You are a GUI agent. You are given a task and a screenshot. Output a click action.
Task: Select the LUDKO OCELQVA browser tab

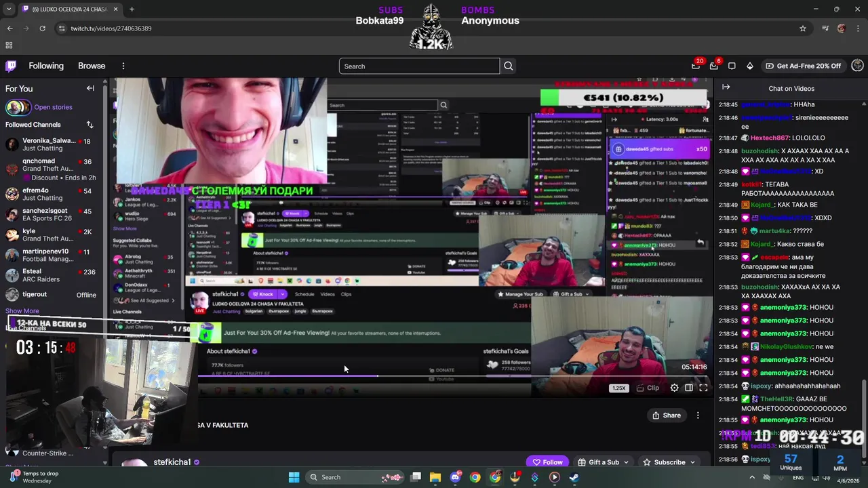pos(70,9)
